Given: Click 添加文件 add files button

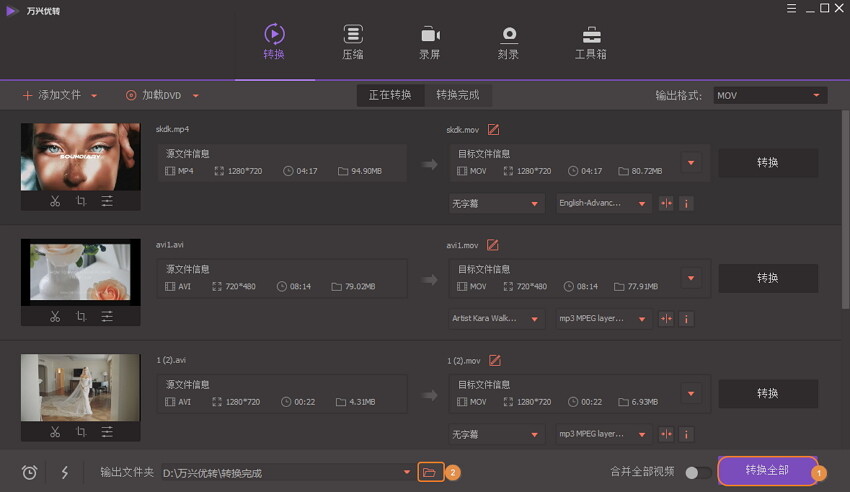Looking at the screenshot, I should coord(52,95).
